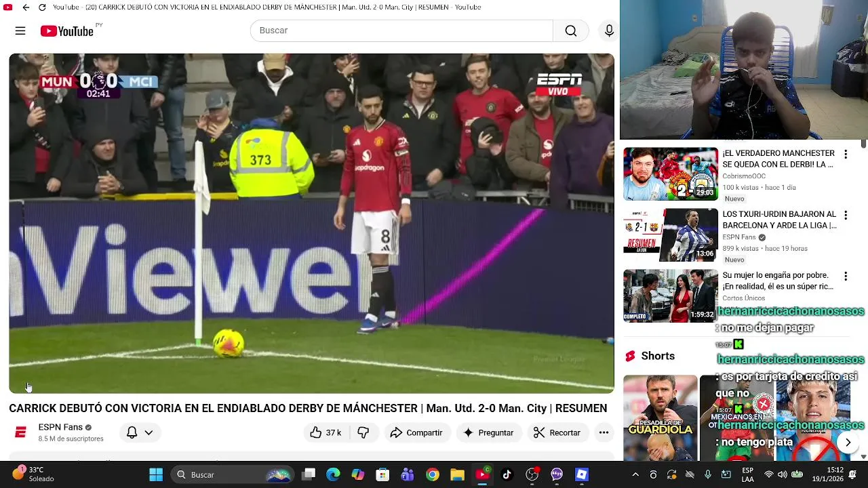868x488 pixels.
Task: Go to YouTube home via the logo
Action: click(66, 30)
